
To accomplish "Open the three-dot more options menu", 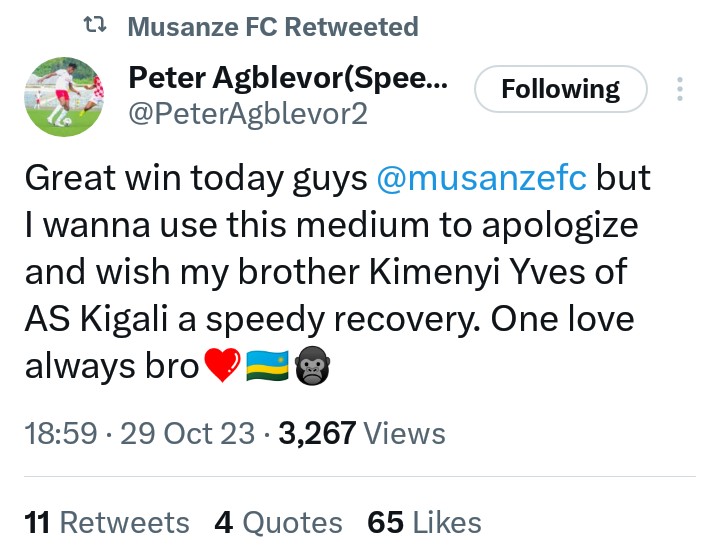I will tap(680, 91).
